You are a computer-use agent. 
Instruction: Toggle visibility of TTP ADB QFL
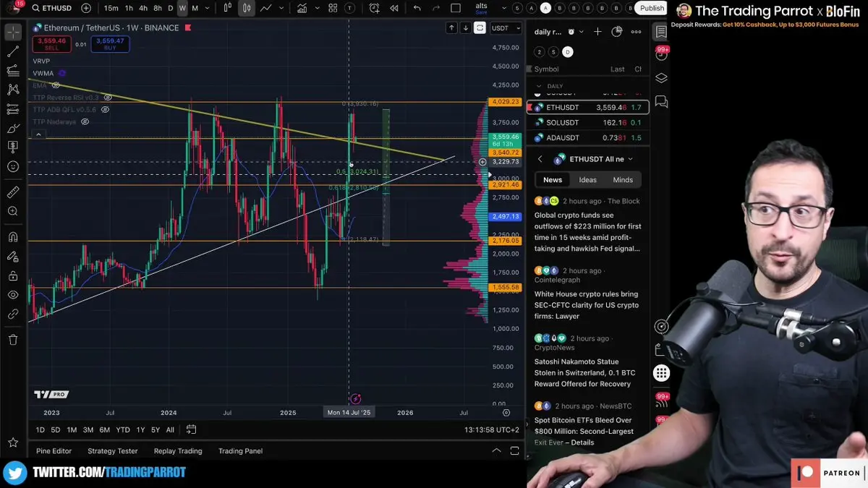click(x=105, y=110)
